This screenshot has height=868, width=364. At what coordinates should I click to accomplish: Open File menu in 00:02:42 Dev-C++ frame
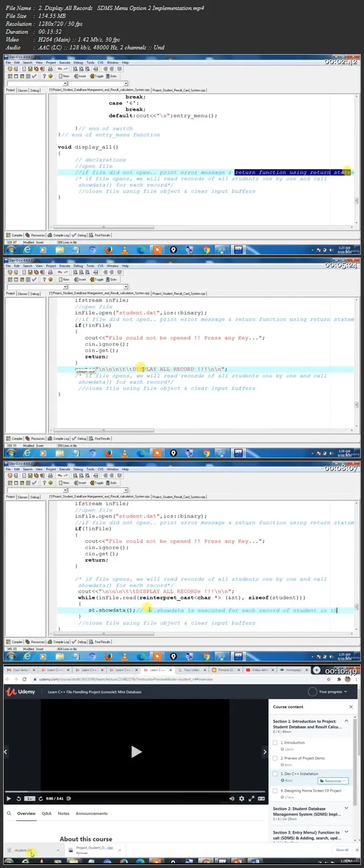point(8,62)
